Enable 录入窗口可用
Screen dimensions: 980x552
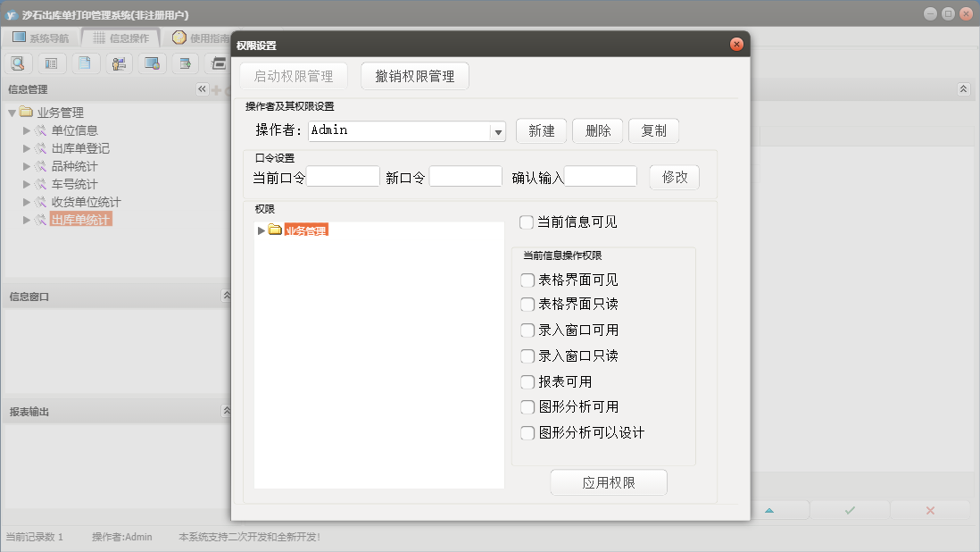tap(527, 330)
